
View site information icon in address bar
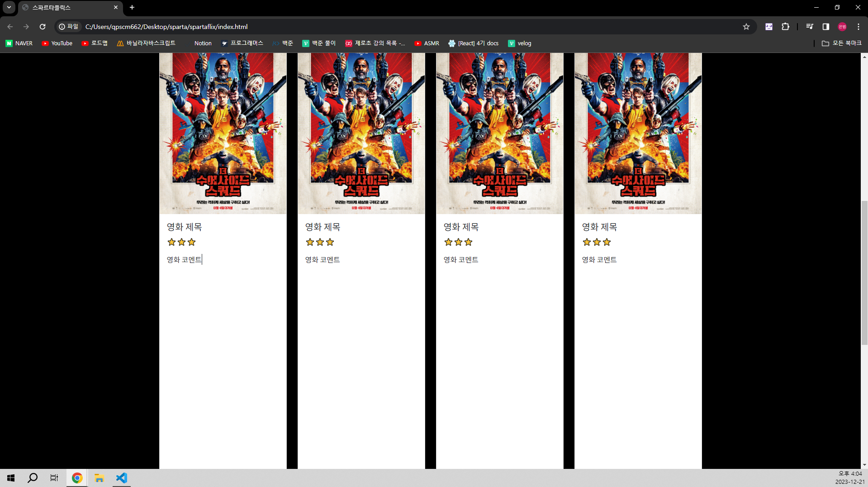click(69, 27)
